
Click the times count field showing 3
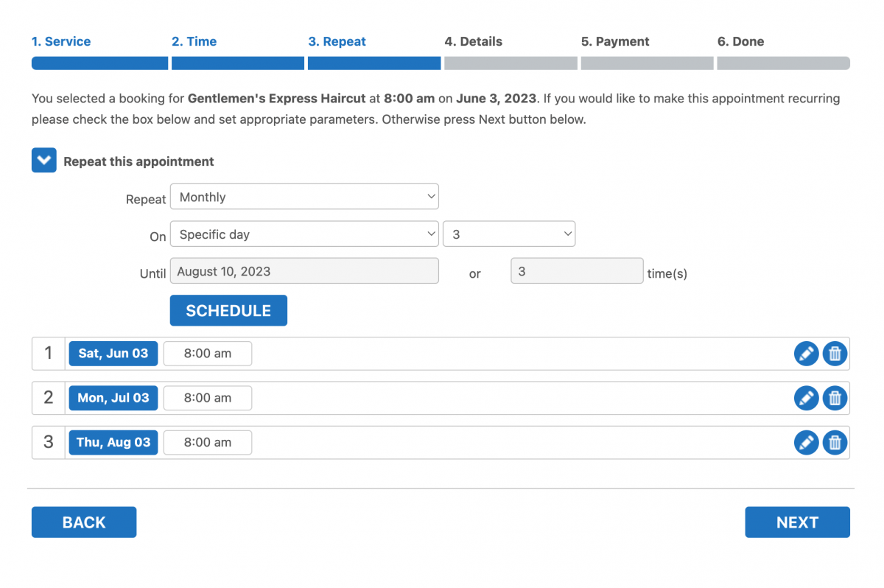577,270
